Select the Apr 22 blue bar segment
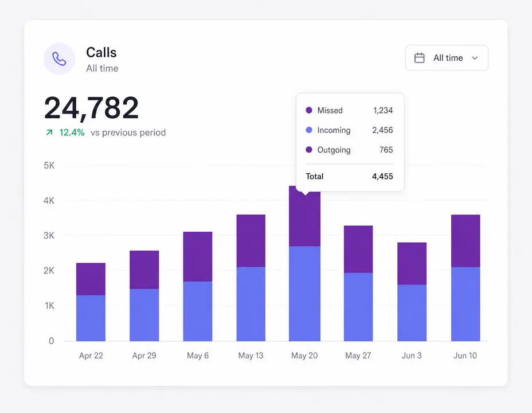The image size is (532, 413). [91, 318]
